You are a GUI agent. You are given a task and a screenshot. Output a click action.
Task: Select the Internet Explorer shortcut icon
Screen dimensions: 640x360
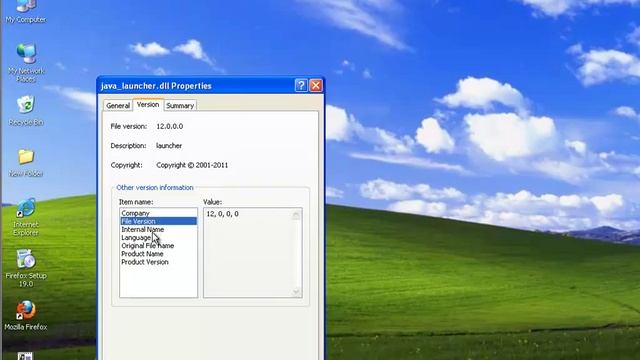[x=26, y=217]
